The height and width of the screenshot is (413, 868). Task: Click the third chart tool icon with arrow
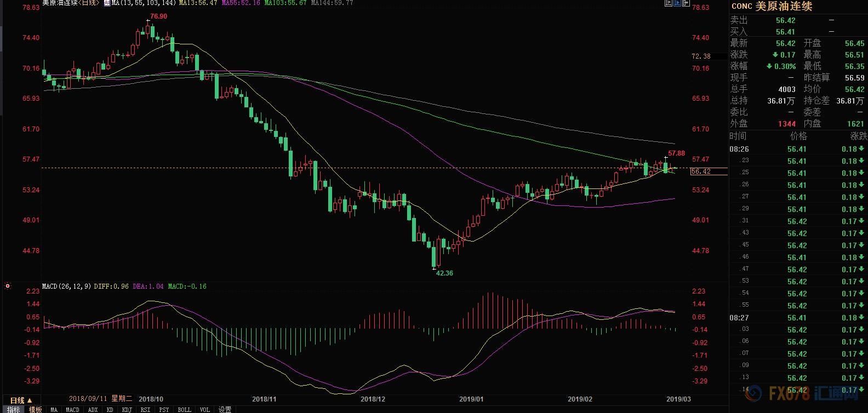(x=685, y=3)
